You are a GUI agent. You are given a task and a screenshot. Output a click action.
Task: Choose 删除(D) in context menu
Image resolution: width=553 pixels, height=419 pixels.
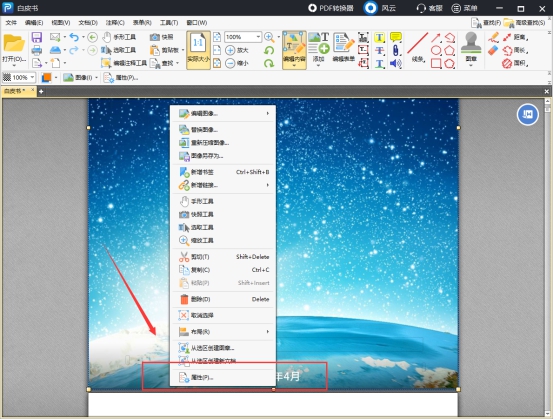point(223,299)
